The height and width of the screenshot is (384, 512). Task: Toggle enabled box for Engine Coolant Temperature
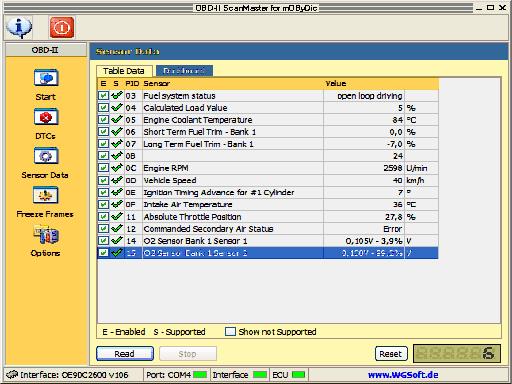coord(103,120)
